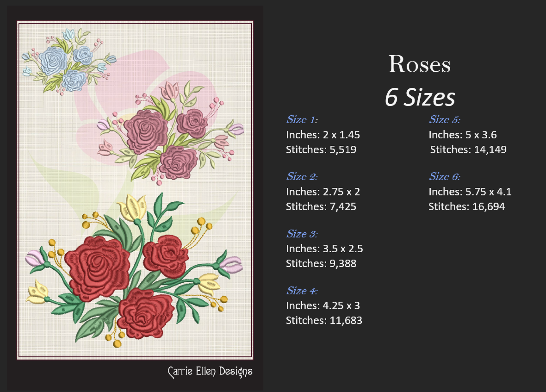Click the Roses title text
This screenshot has height=392, width=546.
419,65
